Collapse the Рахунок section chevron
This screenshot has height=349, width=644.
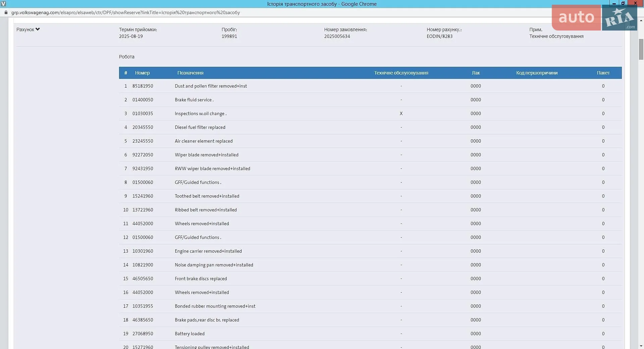(38, 30)
